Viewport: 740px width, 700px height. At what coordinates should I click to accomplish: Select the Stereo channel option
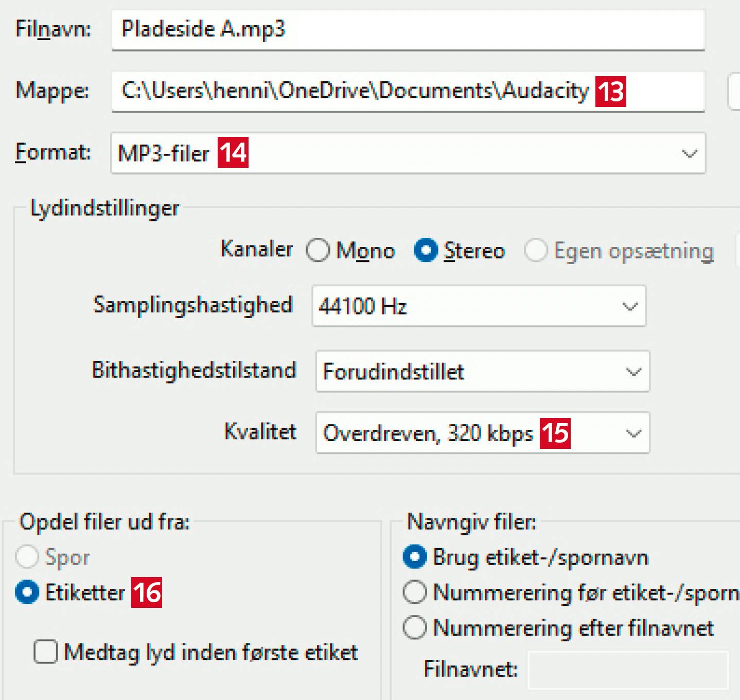[426, 251]
